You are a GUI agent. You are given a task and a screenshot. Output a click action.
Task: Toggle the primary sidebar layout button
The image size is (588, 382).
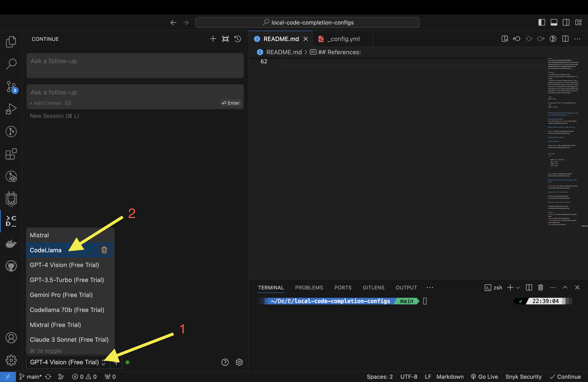click(x=542, y=23)
